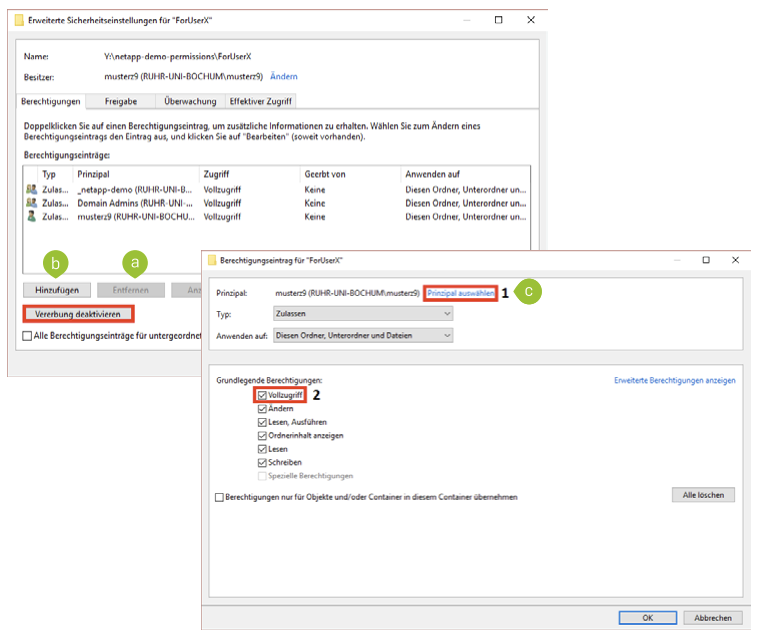
Task: Click folder icon in Berechtigungseintrag title bar
Action: tap(212, 260)
